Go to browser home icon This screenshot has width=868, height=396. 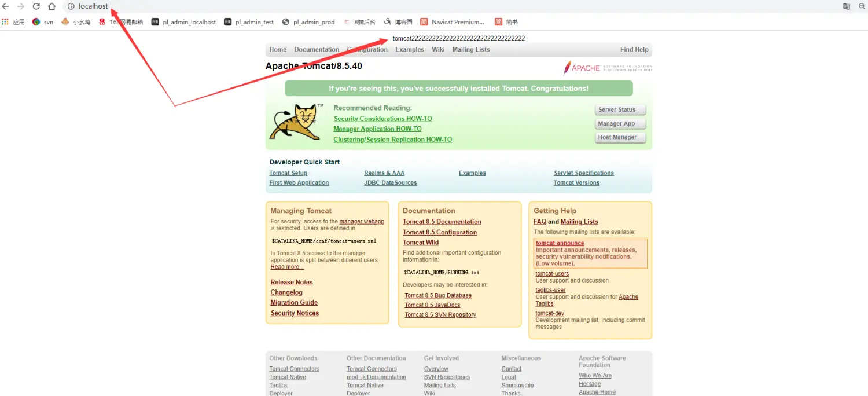(52, 6)
